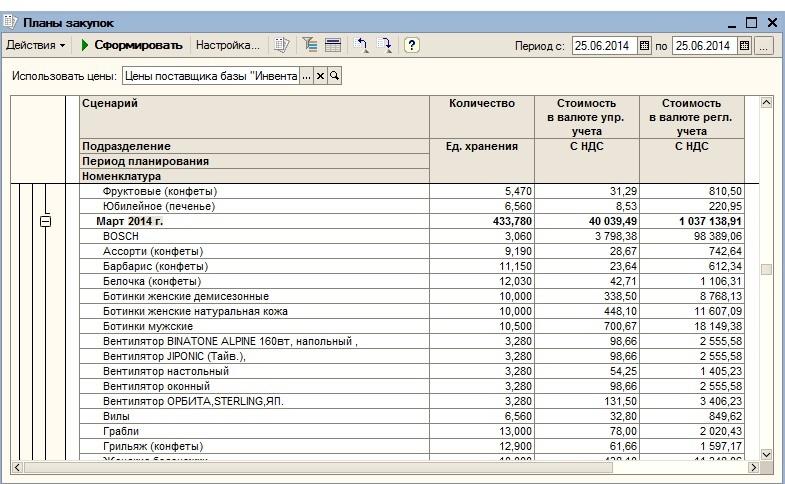Screen dimensions: 785x484
Task: Collapse the Март 2014 г. group
Action: 45,221
